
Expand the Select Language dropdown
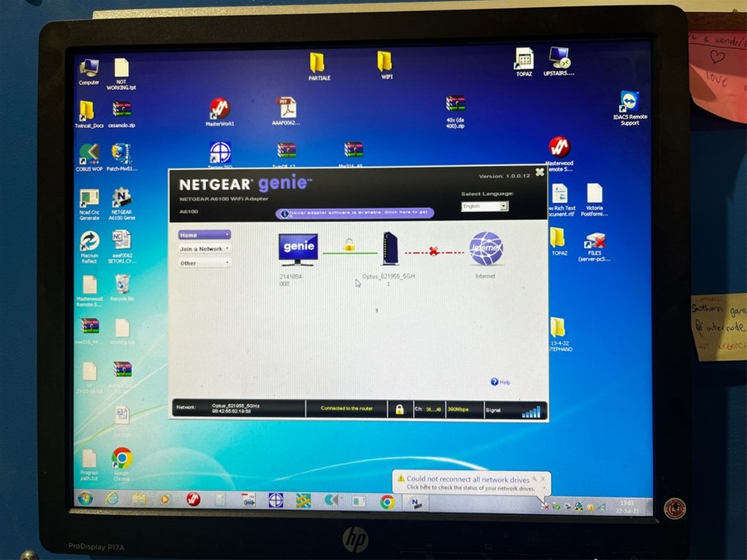[x=485, y=207]
